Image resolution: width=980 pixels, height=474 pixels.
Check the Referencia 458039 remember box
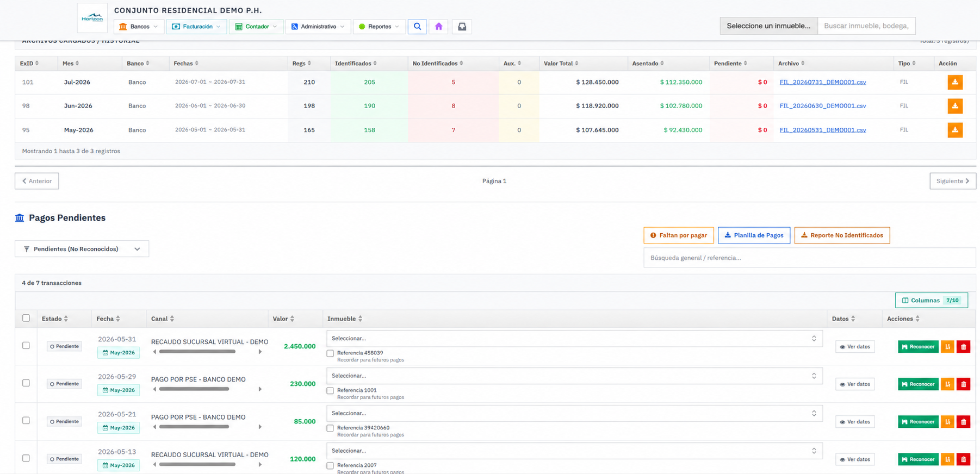330,353
